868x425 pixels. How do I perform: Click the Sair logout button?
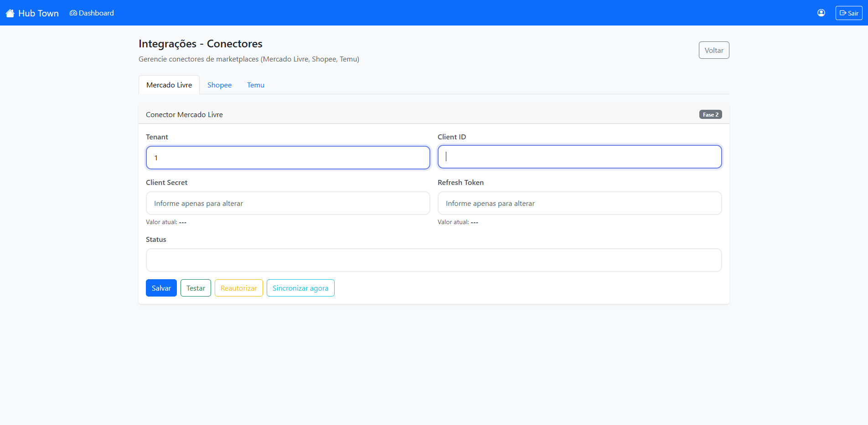848,13
